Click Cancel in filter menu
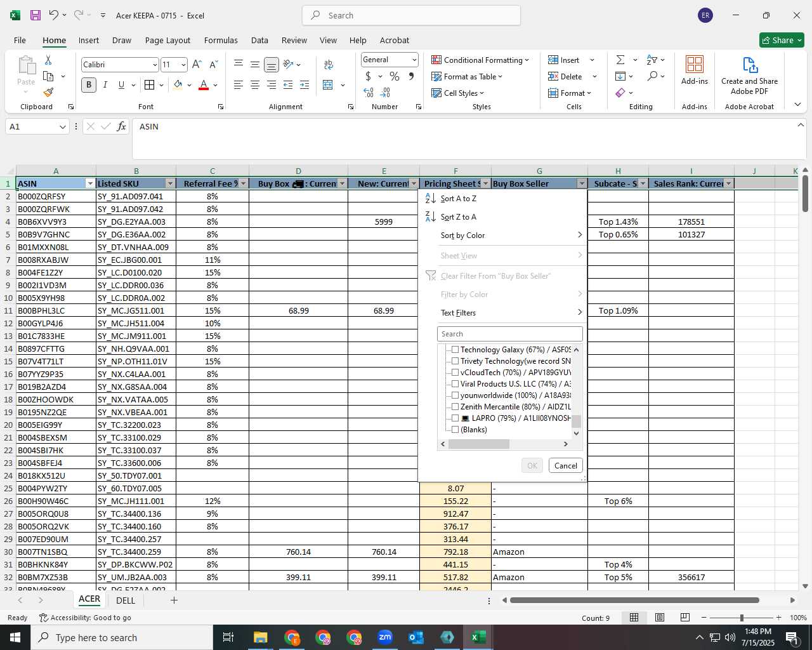This screenshot has height=650, width=812. [565, 465]
